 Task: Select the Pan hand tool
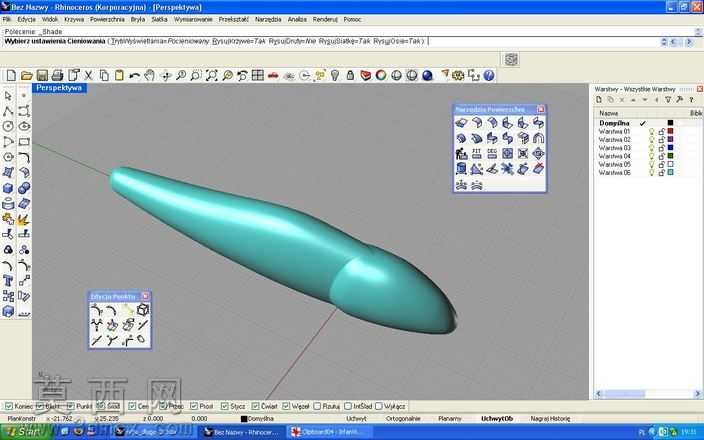pyautogui.click(x=150, y=75)
